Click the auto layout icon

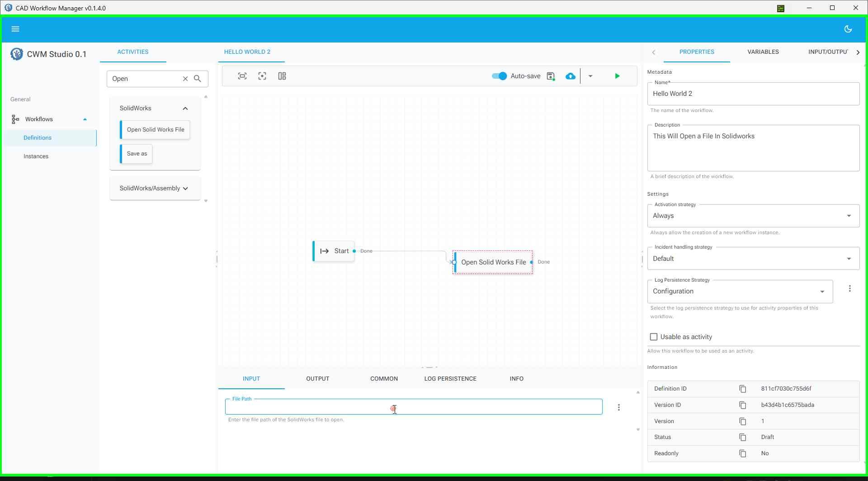pyautogui.click(x=282, y=76)
